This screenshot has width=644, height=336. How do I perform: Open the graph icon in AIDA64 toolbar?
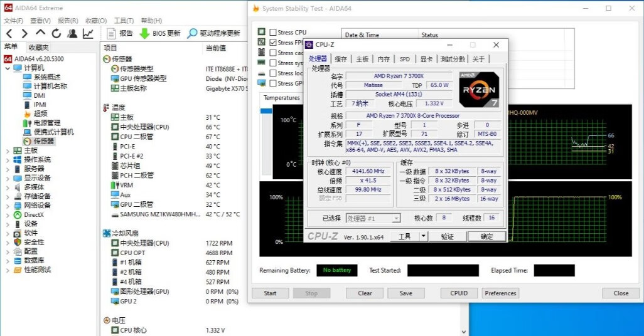(88, 33)
